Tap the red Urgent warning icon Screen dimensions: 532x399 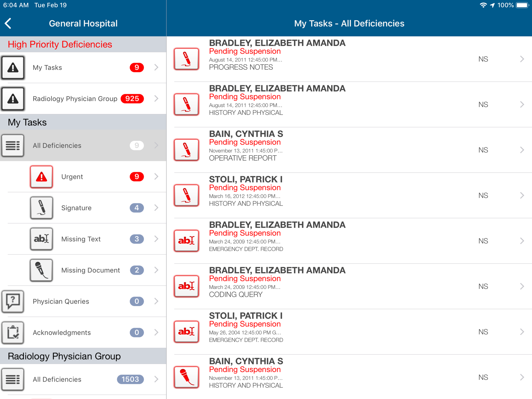coord(41,177)
